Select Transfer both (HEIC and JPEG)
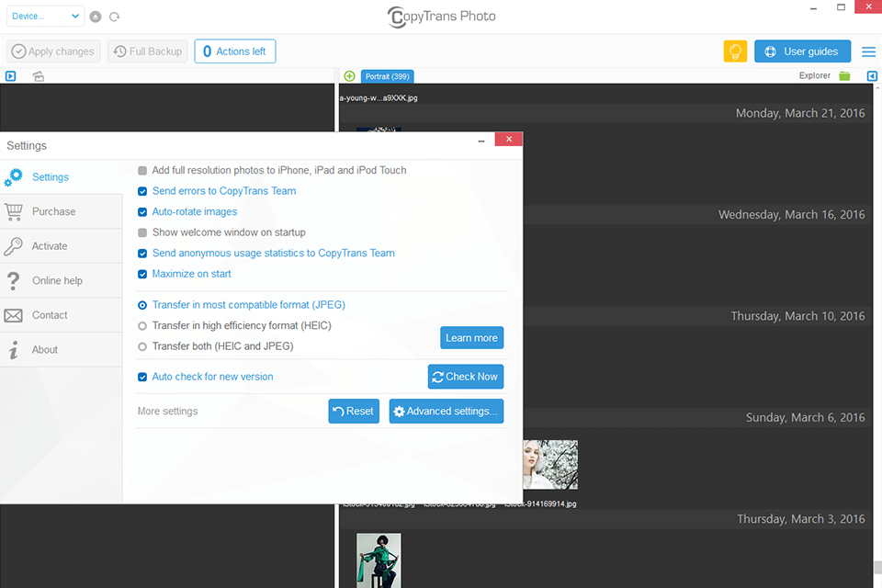 tap(142, 346)
